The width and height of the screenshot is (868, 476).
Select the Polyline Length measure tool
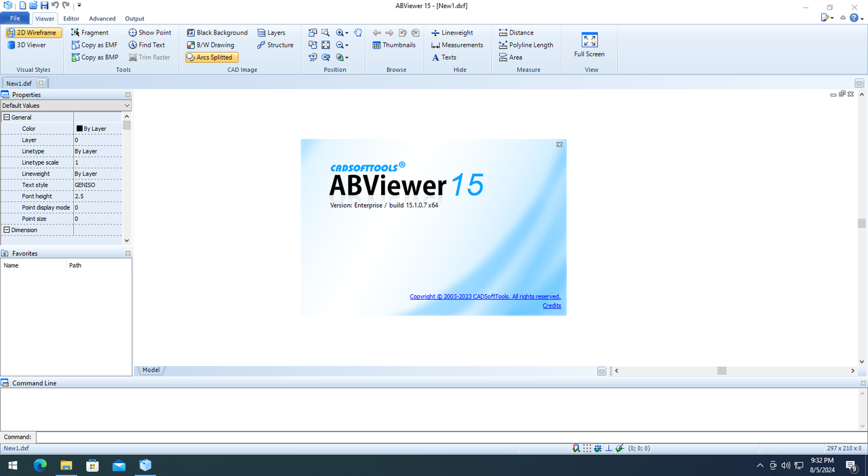pos(526,45)
